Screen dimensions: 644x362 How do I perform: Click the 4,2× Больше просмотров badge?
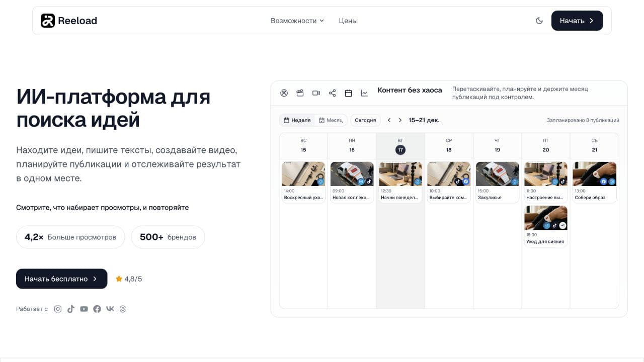pyautogui.click(x=71, y=237)
